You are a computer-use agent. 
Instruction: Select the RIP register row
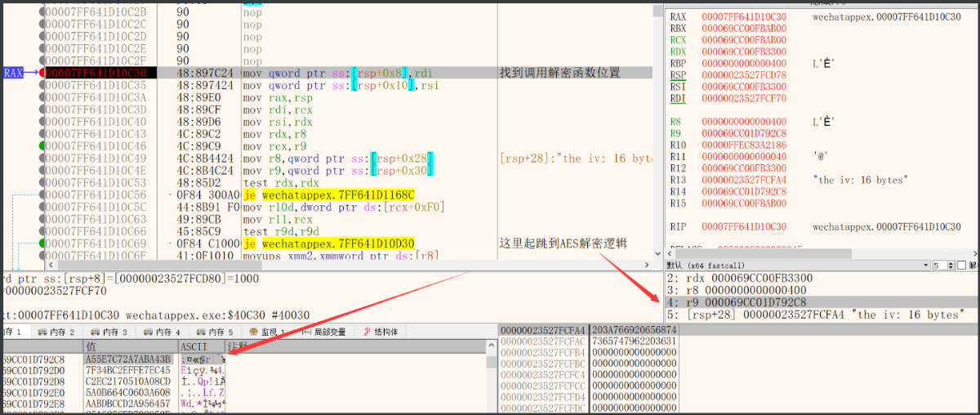click(x=817, y=226)
